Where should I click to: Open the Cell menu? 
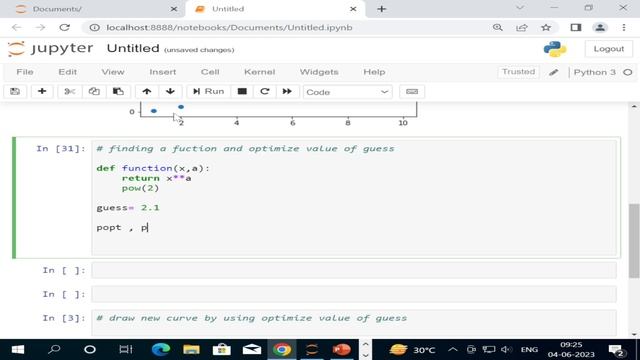click(x=210, y=72)
